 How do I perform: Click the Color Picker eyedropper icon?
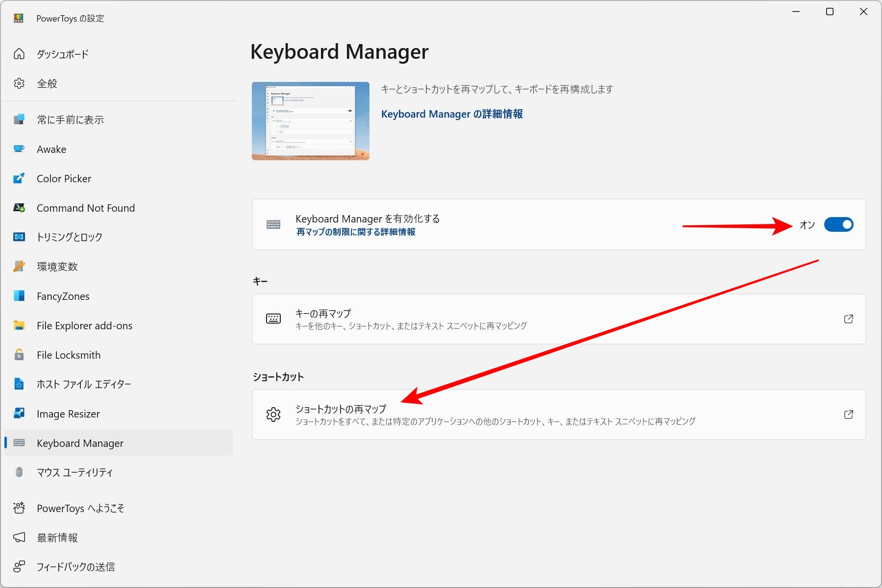pos(19,178)
